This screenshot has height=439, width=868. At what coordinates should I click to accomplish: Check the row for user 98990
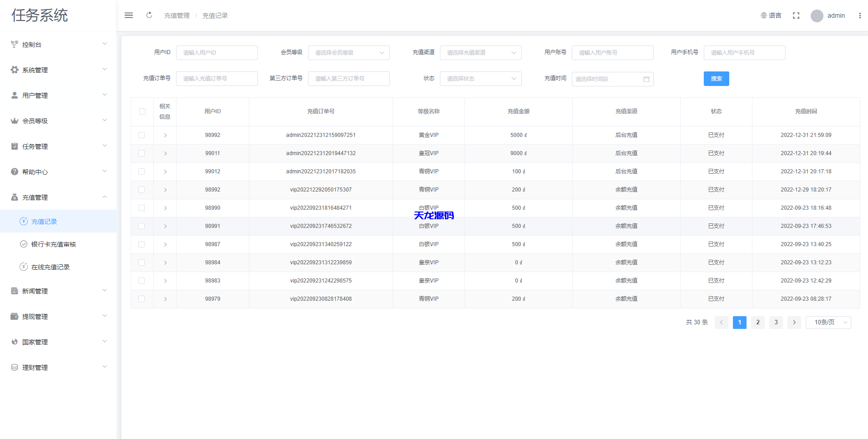pos(141,208)
